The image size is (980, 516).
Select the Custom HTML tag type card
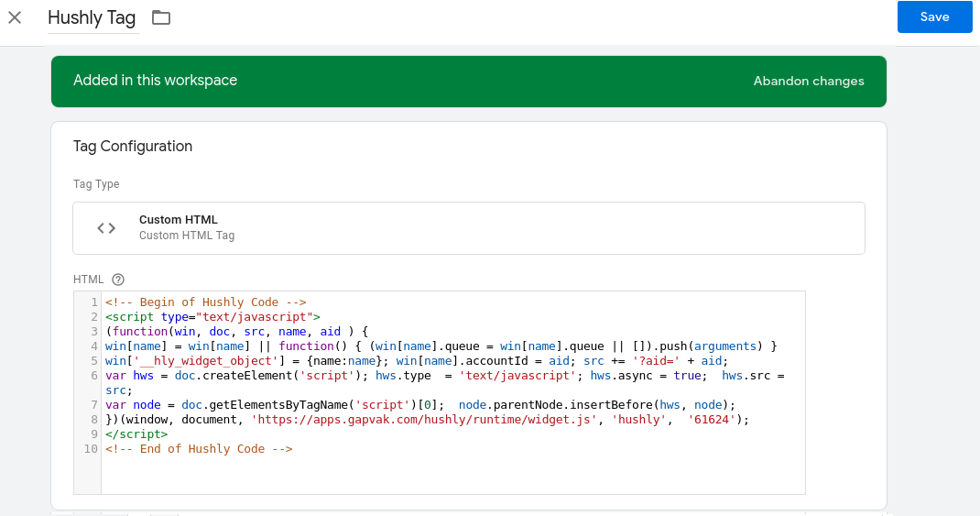pos(469,227)
